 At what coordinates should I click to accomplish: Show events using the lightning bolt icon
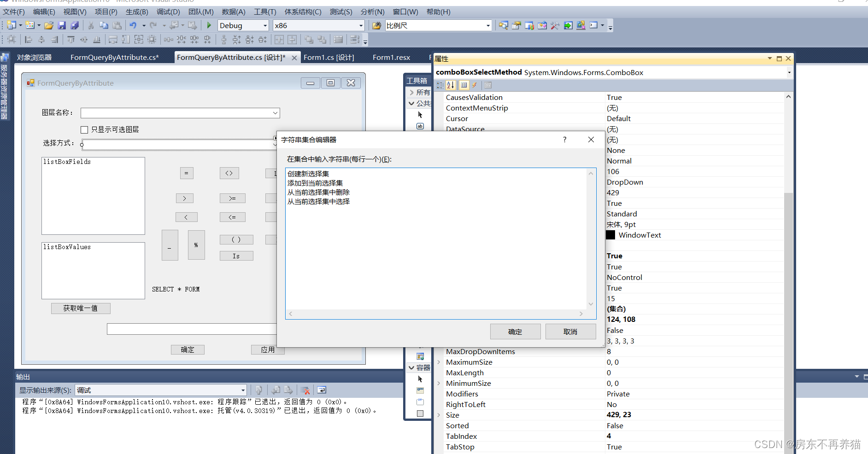pyautogui.click(x=475, y=85)
